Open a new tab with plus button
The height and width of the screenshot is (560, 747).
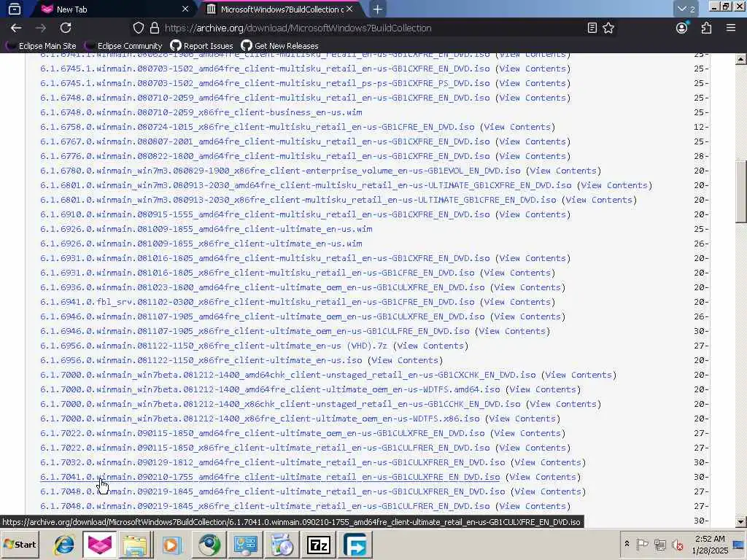coord(377,9)
